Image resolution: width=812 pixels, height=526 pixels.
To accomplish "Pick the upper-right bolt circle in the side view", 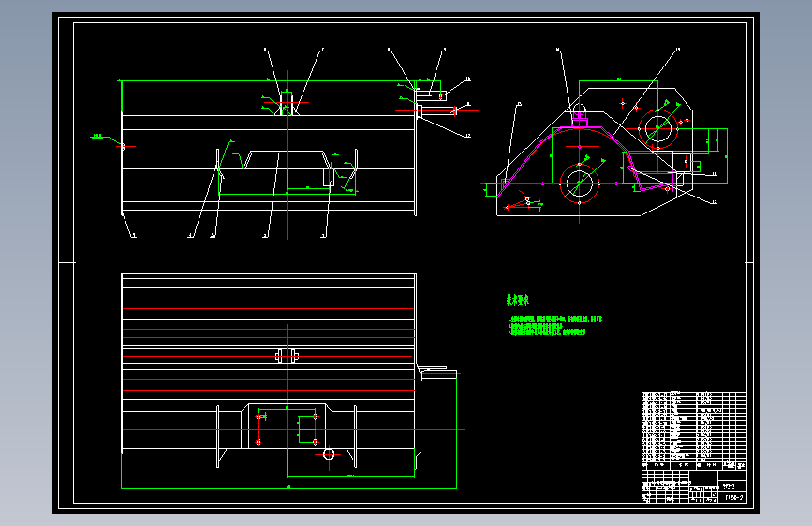I will [x=657, y=127].
